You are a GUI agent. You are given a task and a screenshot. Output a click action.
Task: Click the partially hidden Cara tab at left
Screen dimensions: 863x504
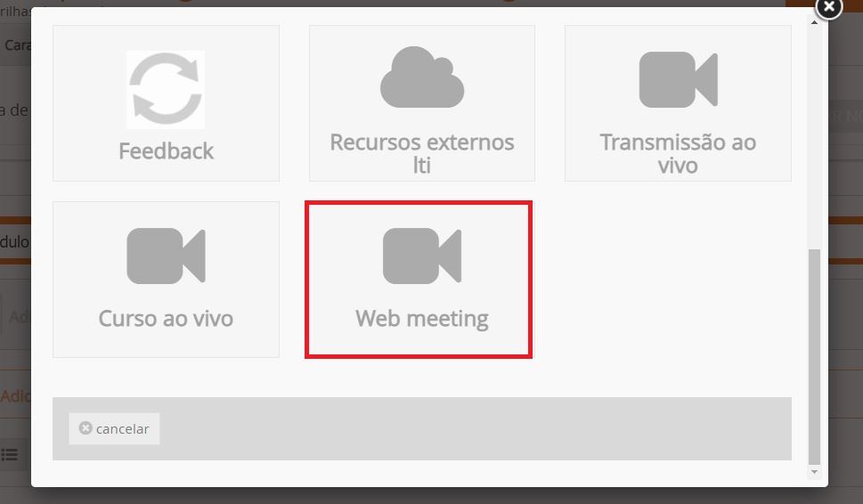point(18,45)
